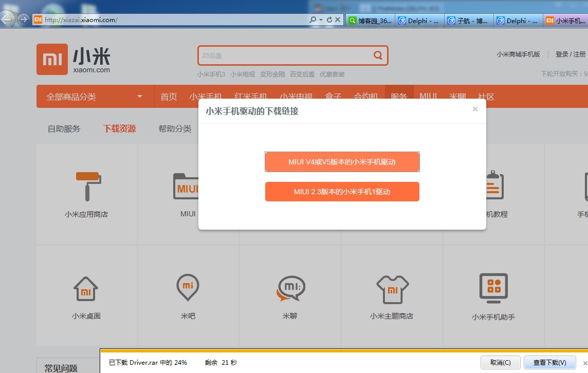This screenshot has height=373, width=588.
Task: Open the 小米手机助手 monitor icon
Action: coord(493,288)
